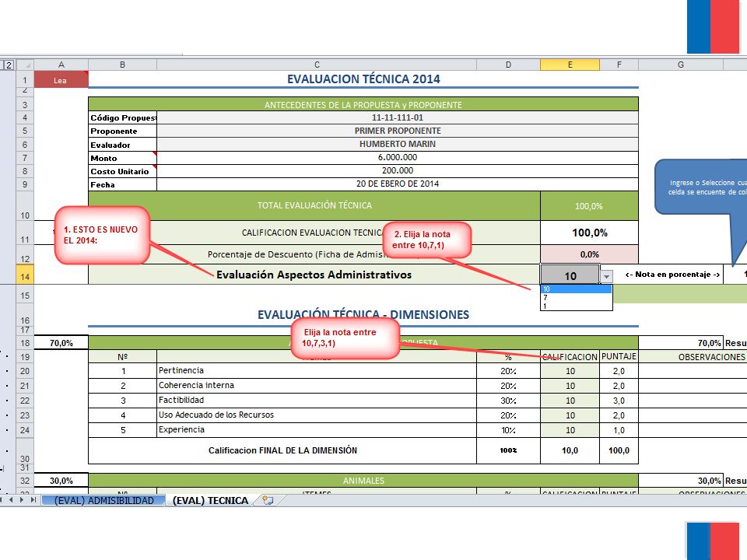747x560 pixels.
Task: Click 'EVALUACIÓN TÉCNICA - DIMENSIONES' heading
Action: [x=363, y=315]
